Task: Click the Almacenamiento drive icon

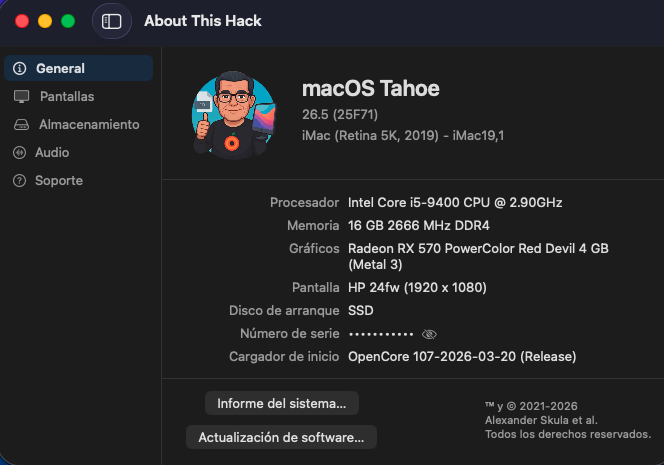Action: tap(21, 125)
